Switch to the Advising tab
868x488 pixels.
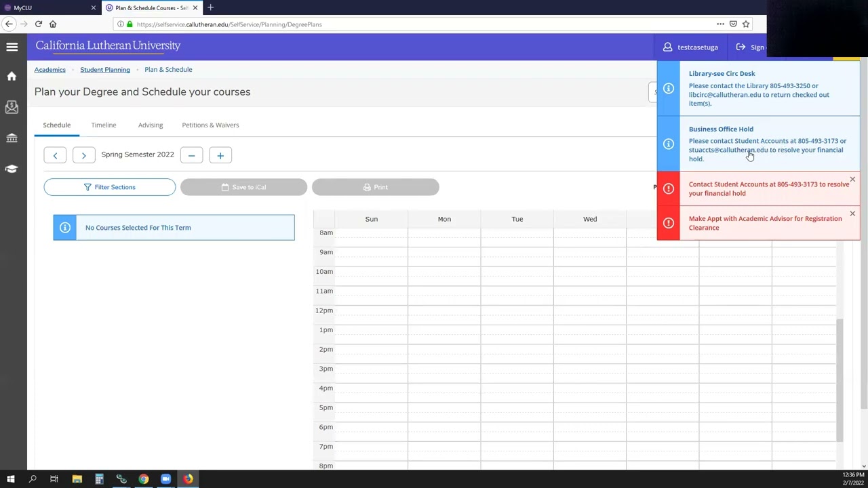click(151, 125)
